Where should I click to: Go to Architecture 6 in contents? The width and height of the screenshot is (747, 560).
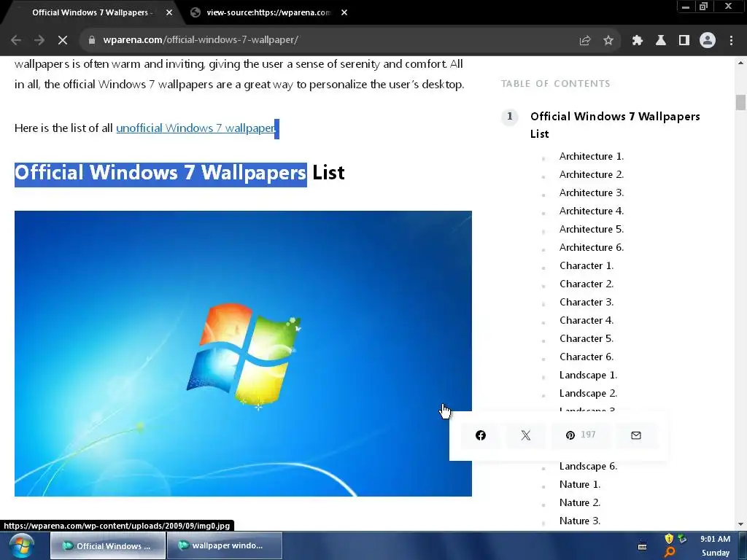coord(591,247)
